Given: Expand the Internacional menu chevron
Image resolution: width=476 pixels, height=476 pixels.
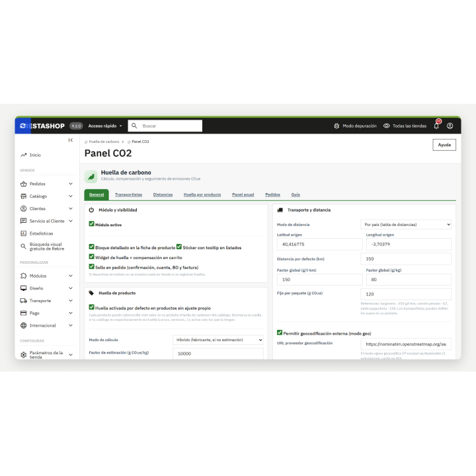Looking at the screenshot, I should 71,325.
